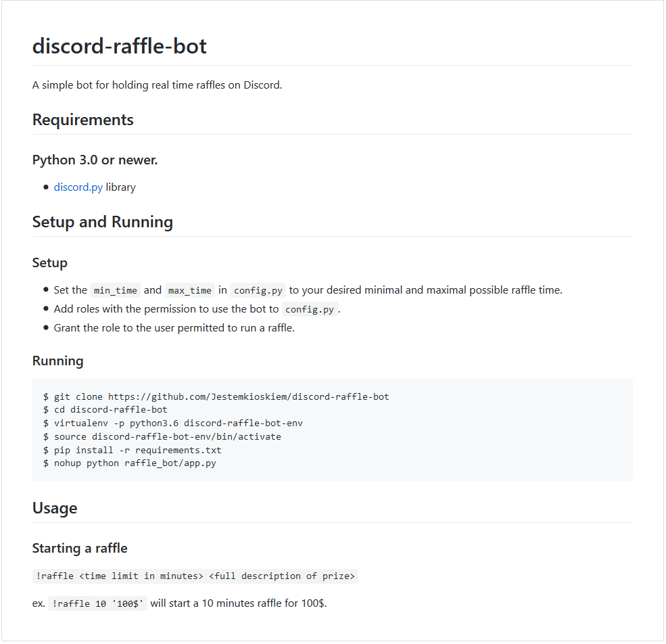
Task: Open the discord.py library link
Action: (x=78, y=187)
